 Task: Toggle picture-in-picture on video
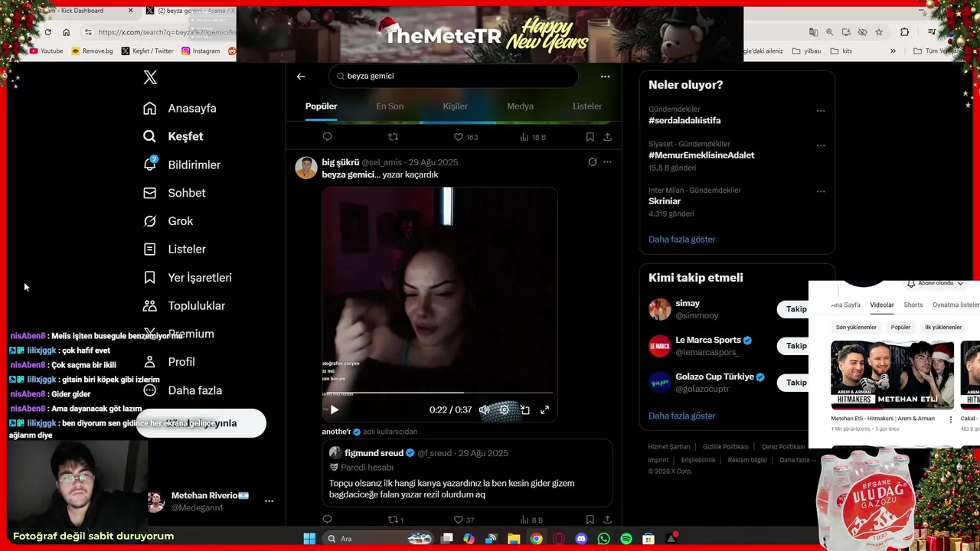tap(524, 410)
